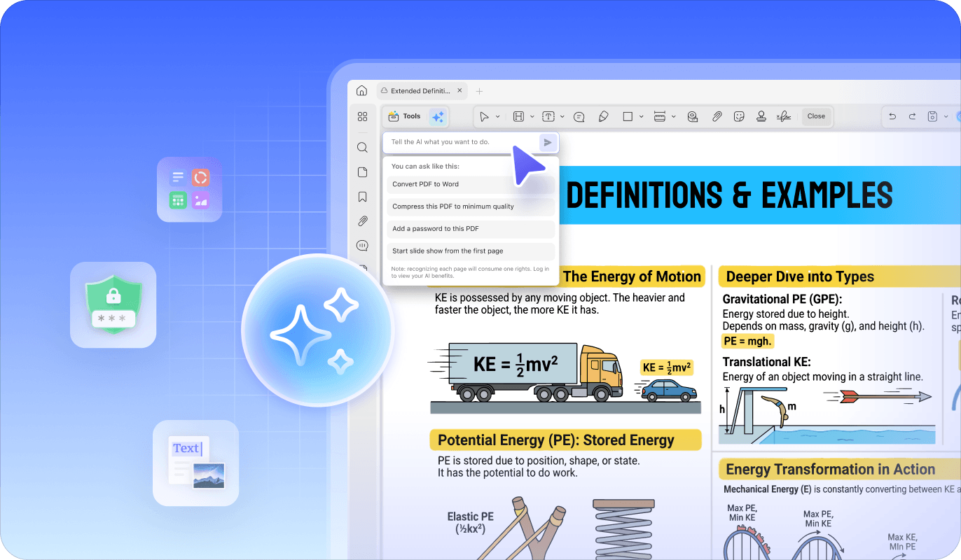Image resolution: width=961 pixels, height=560 pixels.
Task: Close the Extended Definiti... document tab
Action: [459, 91]
